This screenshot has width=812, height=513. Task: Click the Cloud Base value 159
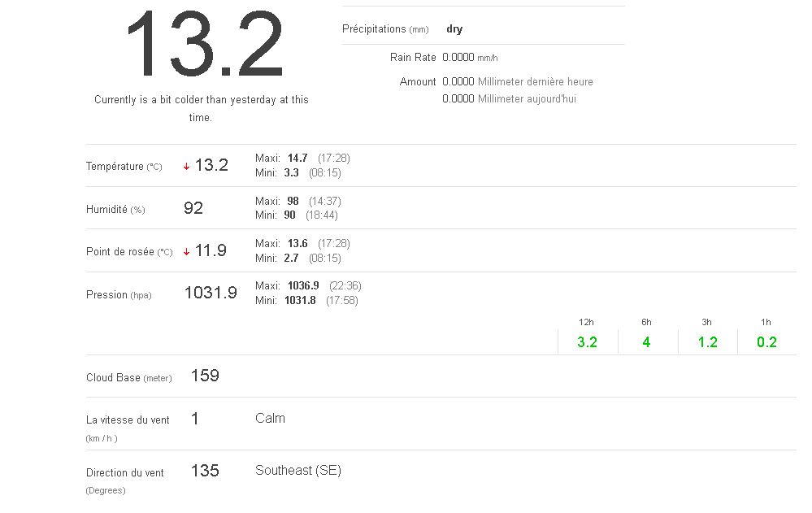pyautogui.click(x=205, y=376)
